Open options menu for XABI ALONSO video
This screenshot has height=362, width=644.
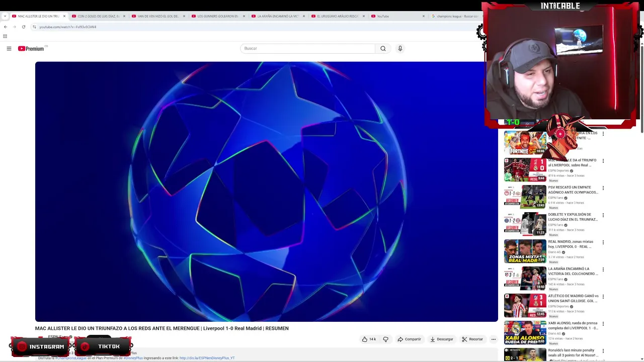point(603,324)
